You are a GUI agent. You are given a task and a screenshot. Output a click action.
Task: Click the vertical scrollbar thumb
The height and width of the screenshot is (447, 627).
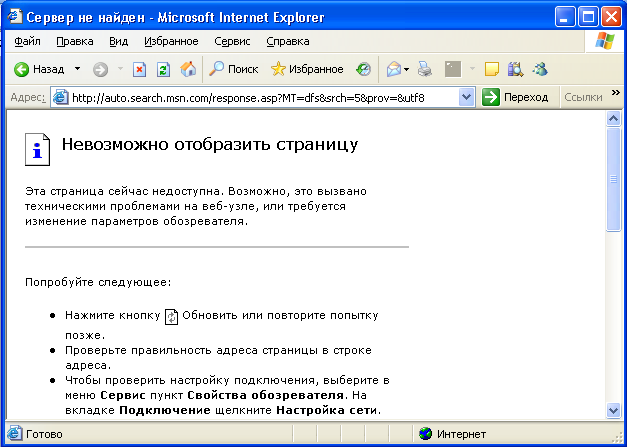(613, 179)
